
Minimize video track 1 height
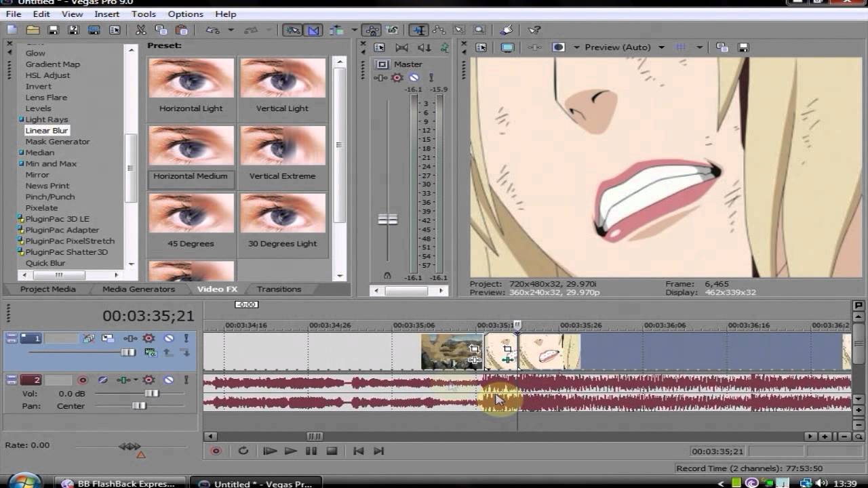(x=11, y=335)
